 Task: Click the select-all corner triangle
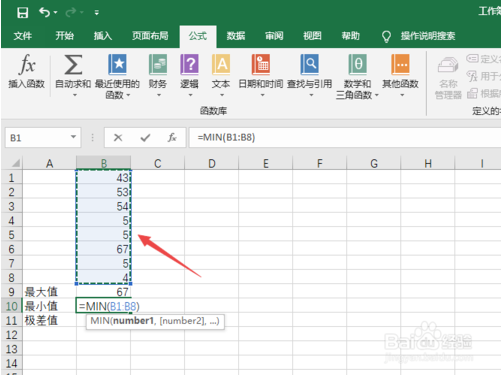[x=16, y=163]
